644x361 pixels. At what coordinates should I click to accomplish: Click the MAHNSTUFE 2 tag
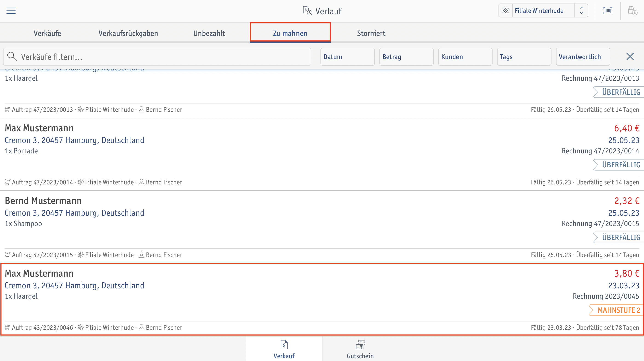pyautogui.click(x=616, y=310)
